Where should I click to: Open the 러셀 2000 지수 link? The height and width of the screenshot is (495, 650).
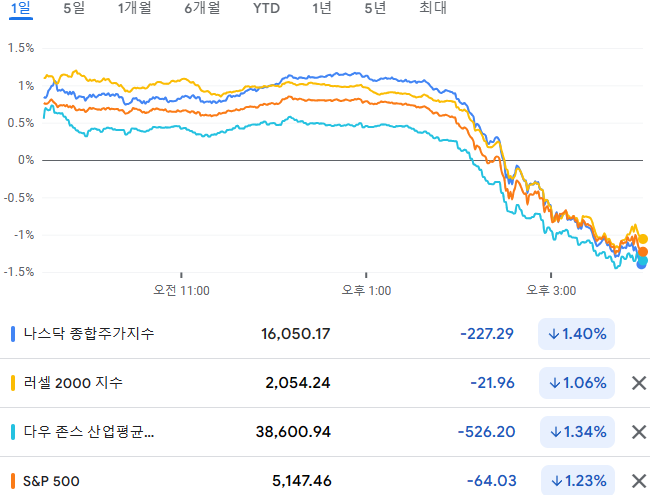click(x=73, y=383)
